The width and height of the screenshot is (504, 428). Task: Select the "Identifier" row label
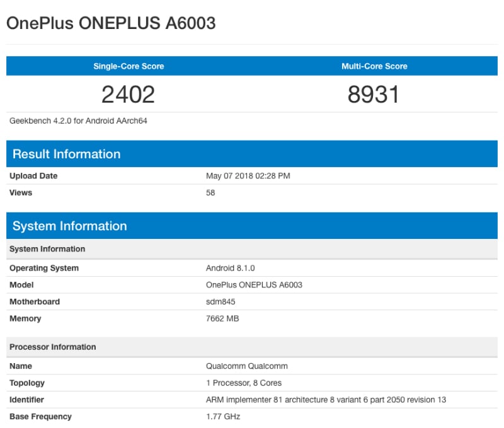(26, 400)
